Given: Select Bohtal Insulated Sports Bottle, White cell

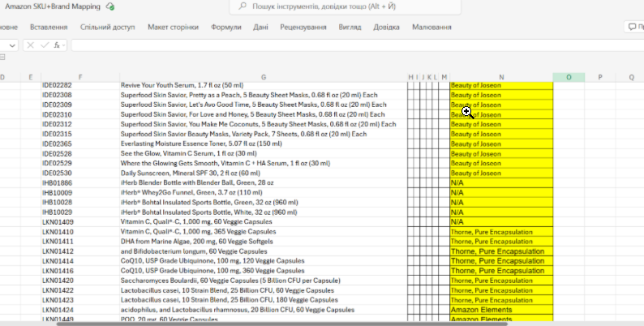Looking at the screenshot, I should click(264, 212).
